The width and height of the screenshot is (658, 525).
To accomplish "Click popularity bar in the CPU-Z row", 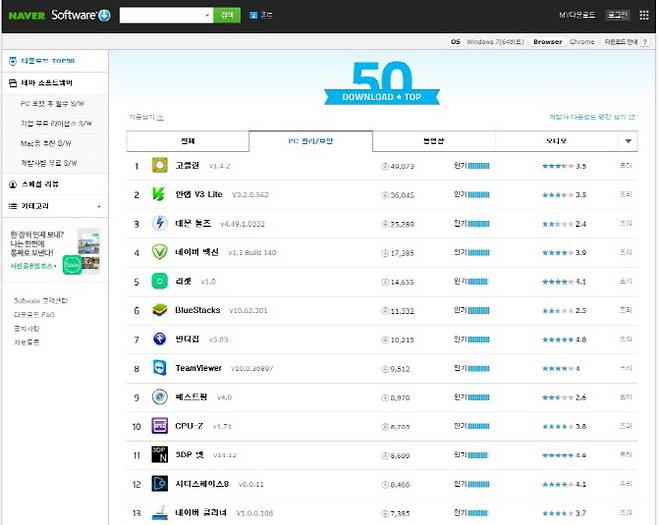I will (478, 426).
